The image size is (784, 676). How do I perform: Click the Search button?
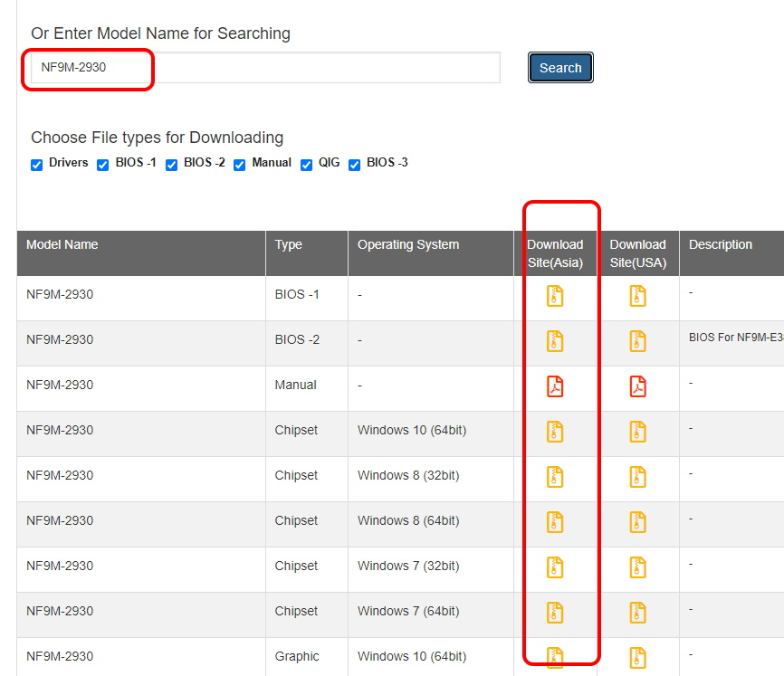click(x=560, y=68)
